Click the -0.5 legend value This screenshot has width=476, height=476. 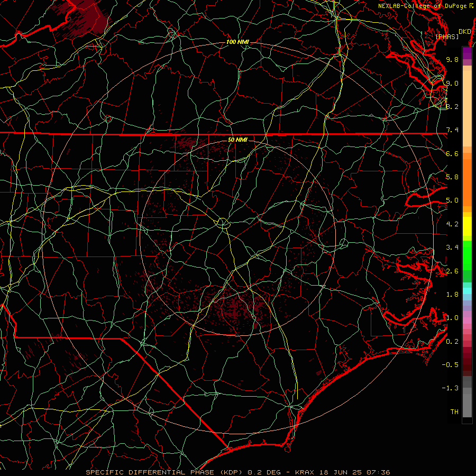[450, 364]
